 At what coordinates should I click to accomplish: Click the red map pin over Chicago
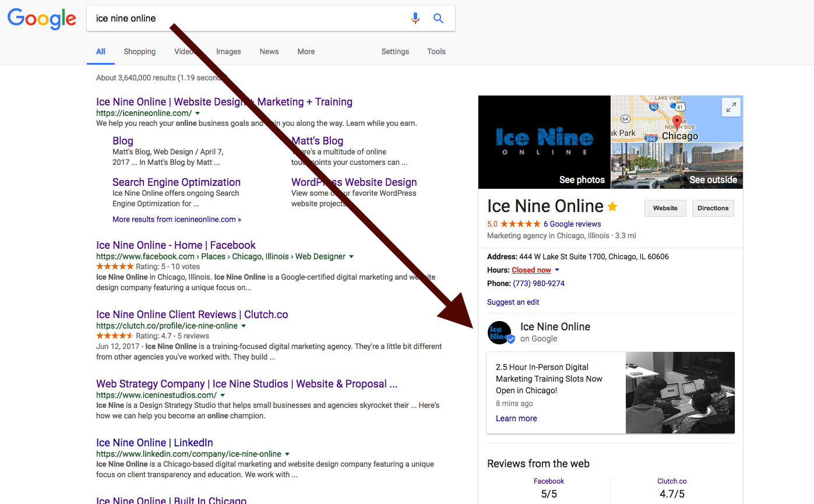point(676,124)
